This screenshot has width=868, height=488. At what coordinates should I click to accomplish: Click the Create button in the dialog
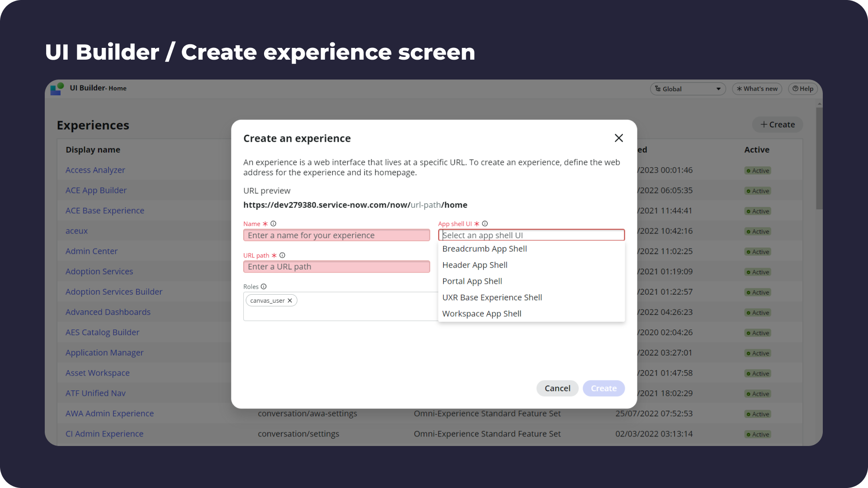click(604, 388)
